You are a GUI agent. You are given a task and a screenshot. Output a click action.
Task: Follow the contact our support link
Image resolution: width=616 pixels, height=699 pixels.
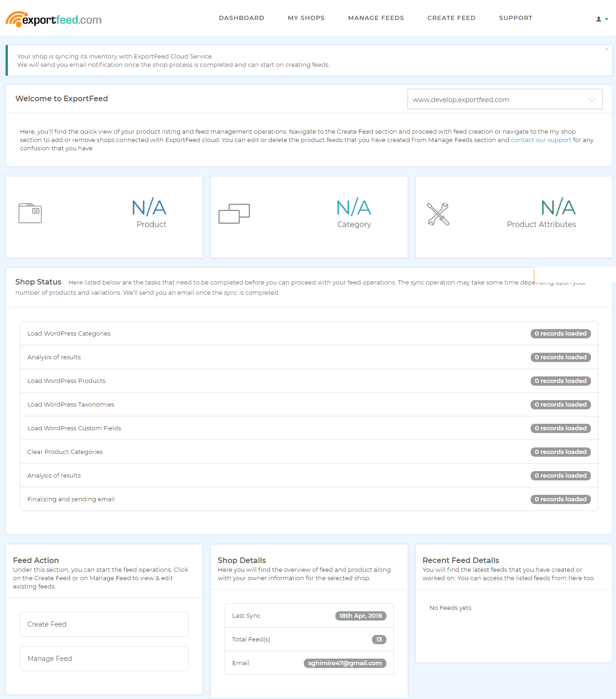541,140
